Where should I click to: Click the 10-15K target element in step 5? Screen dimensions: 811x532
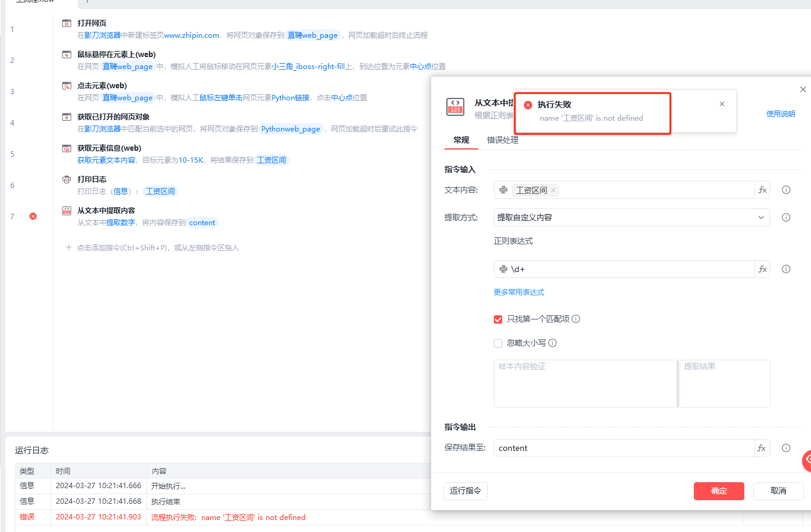(x=191, y=160)
